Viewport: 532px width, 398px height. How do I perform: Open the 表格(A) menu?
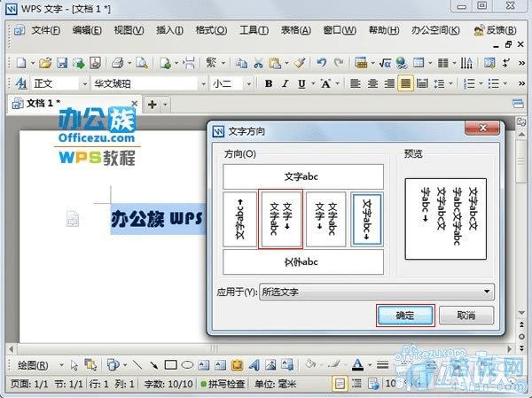tap(296, 30)
